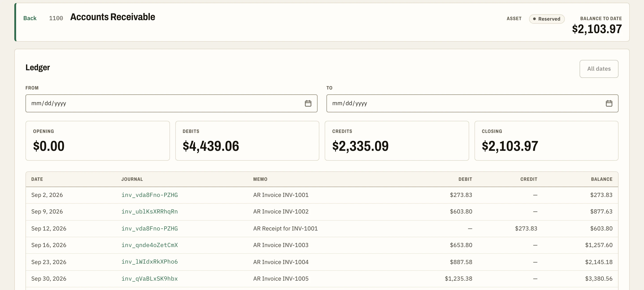This screenshot has height=290, width=644.
Task: Open journal link inv_qVaBLxSK9hbx
Action: tap(150, 279)
